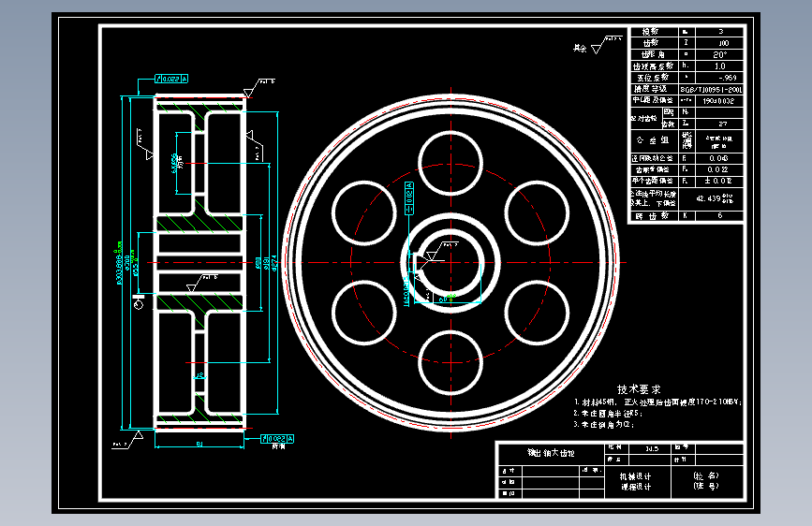Image resolution: width=812 pixels, height=526 pixels.
Task: Select the ±0.012 value in parameter table
Action: click(718, 181)
